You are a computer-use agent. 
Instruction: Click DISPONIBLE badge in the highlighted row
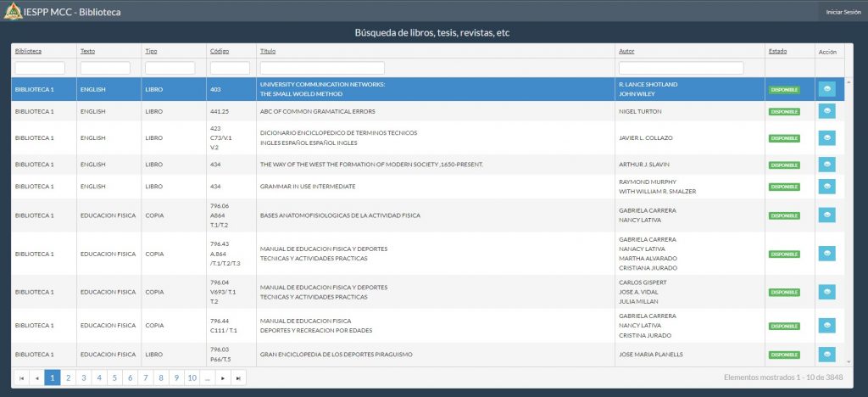(x=784, y=90)
